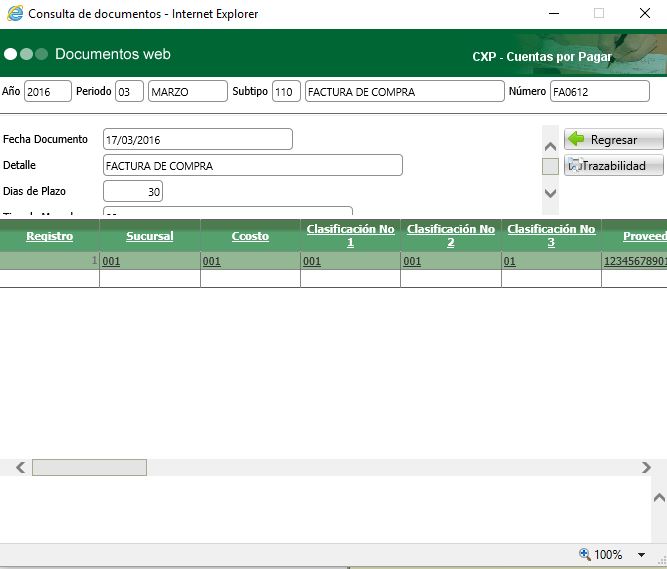Click Clasificación No 3 value 01

coord(510,261)
